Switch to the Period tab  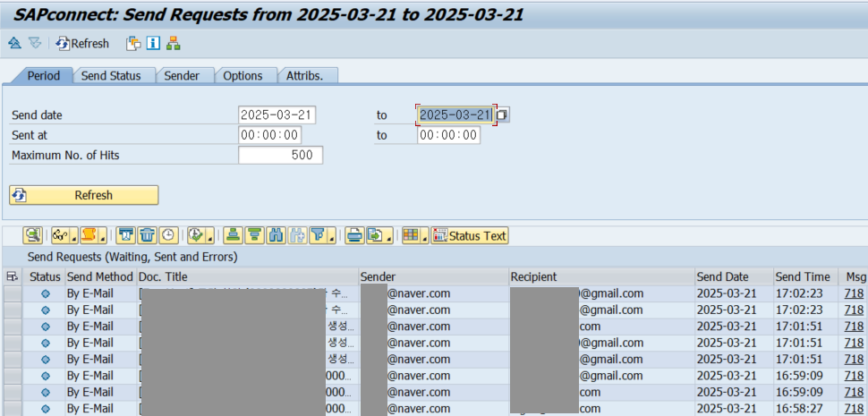coord(43,76)
